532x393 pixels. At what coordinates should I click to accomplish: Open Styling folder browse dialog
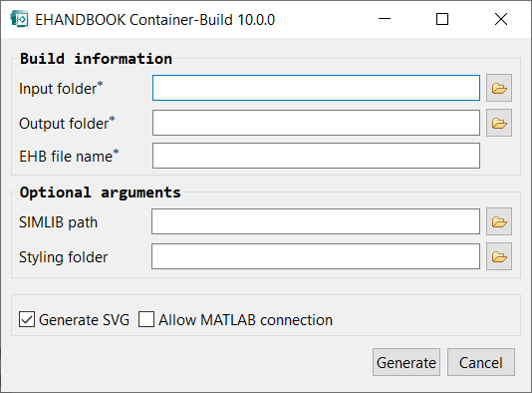[499, 256]
